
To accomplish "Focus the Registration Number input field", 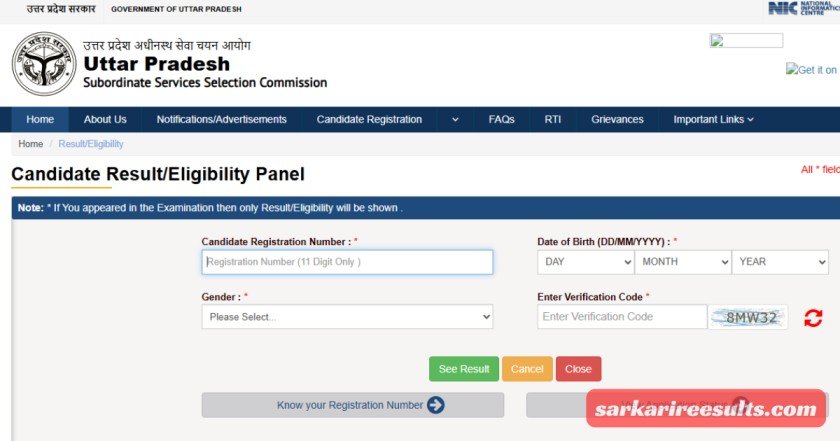I will coord(347,262).
